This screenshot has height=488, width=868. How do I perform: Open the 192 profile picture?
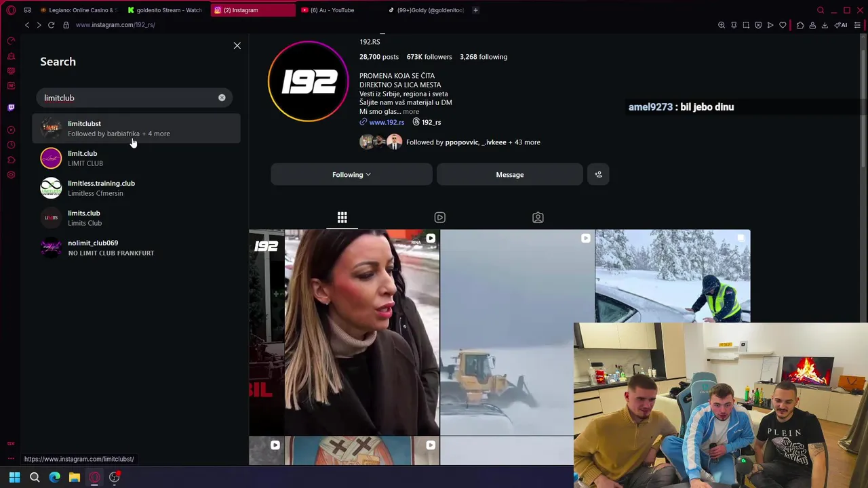(x=309, y=81)
